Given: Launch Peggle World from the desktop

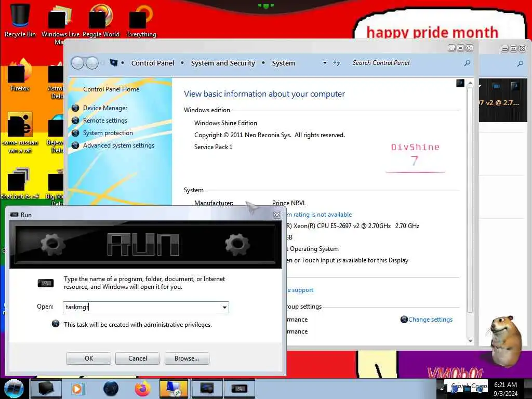Looking at the screenshot, I should click(101, 20).
